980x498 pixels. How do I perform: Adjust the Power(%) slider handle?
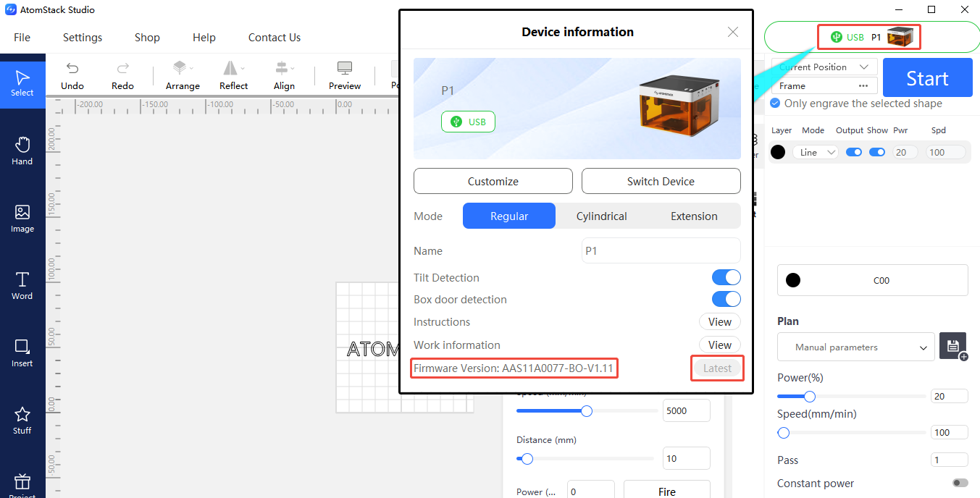click(x=810, y=396)
